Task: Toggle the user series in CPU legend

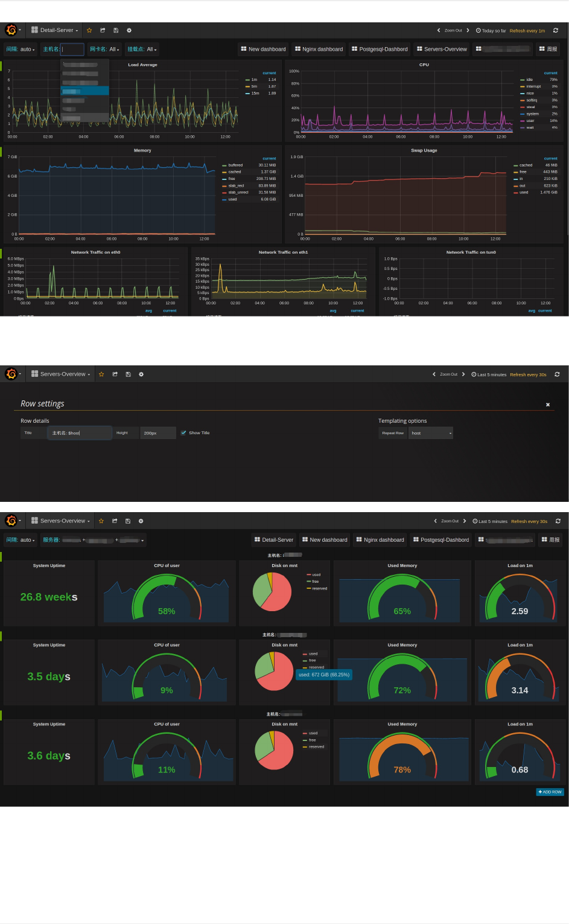Action: tap(530, 121)
